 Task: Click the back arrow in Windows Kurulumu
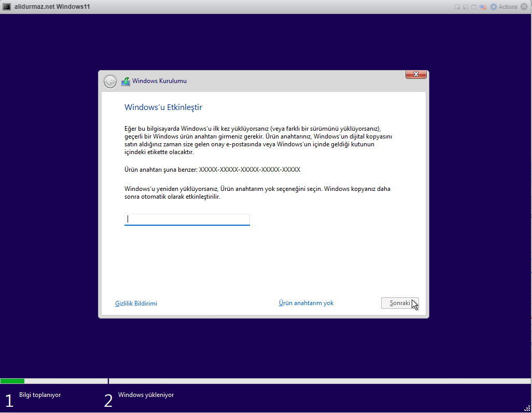(x=110, y=81)
